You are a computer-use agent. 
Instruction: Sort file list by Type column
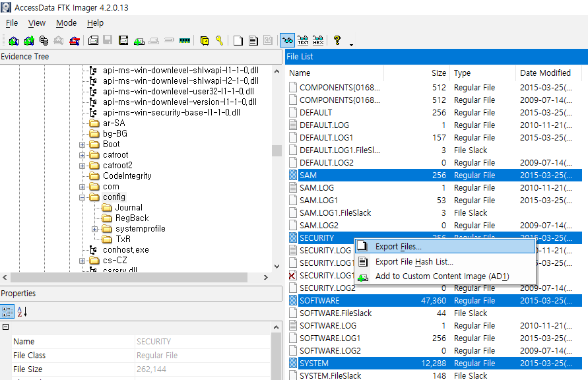coord(482,73)
